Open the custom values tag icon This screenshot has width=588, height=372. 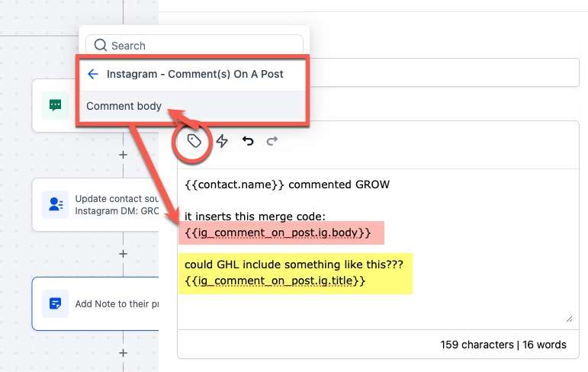tap(194, 141)
